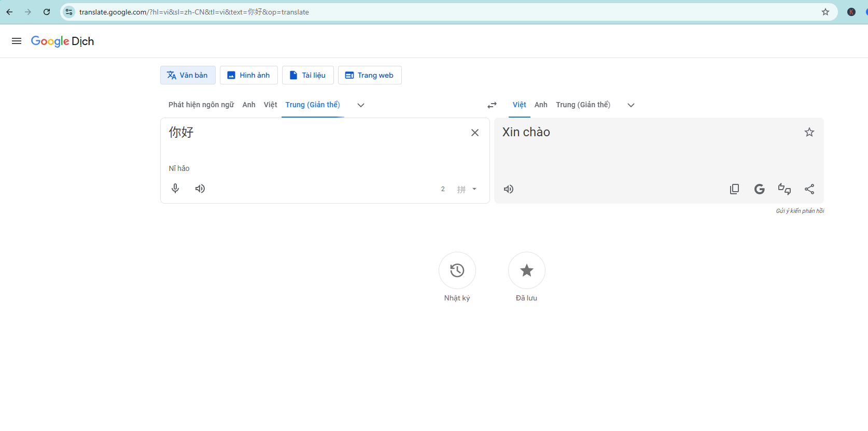Expand the source language list chevron
Viewport: 868px width, 431px height.
click(361, 105)
